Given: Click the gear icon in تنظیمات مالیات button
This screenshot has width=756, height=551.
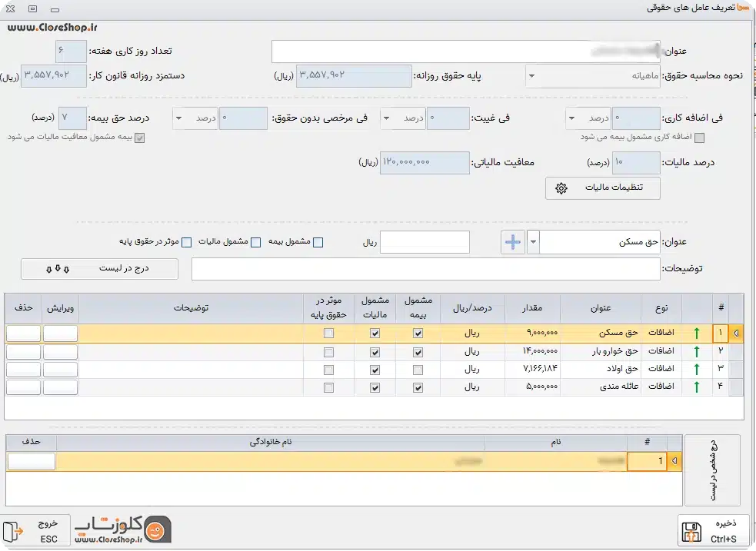Looking at the screenshot, I should (x=561, y=188).
